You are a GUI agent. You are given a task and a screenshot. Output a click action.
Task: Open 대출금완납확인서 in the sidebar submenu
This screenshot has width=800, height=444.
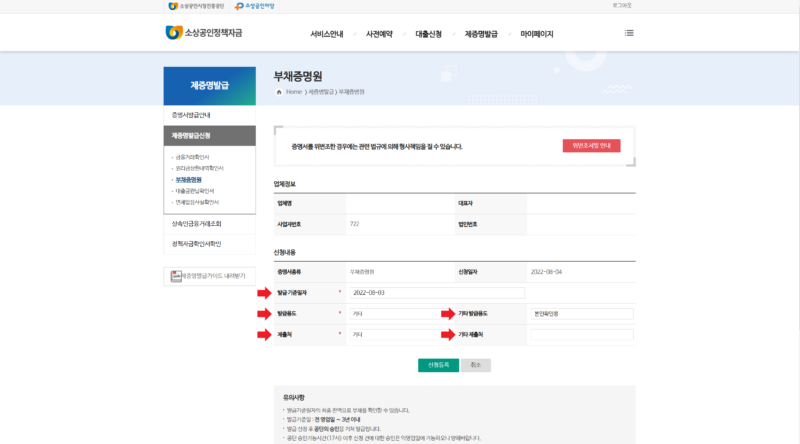click(x=195, y=191)
